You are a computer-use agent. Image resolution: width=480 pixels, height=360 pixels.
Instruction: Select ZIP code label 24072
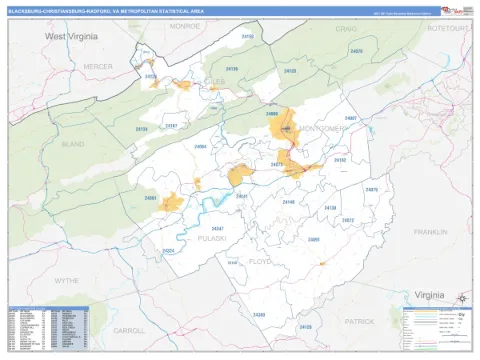(348, 220)
